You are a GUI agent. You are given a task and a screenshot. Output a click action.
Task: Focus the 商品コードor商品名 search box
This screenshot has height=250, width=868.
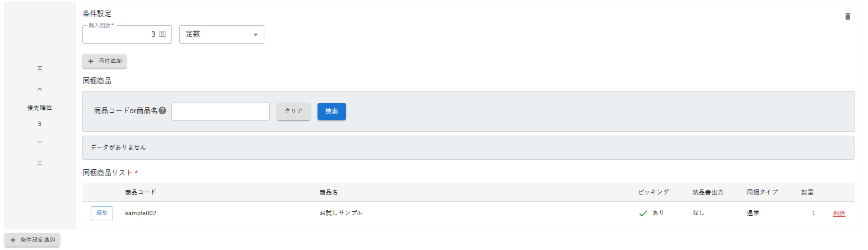pos(221,112)
